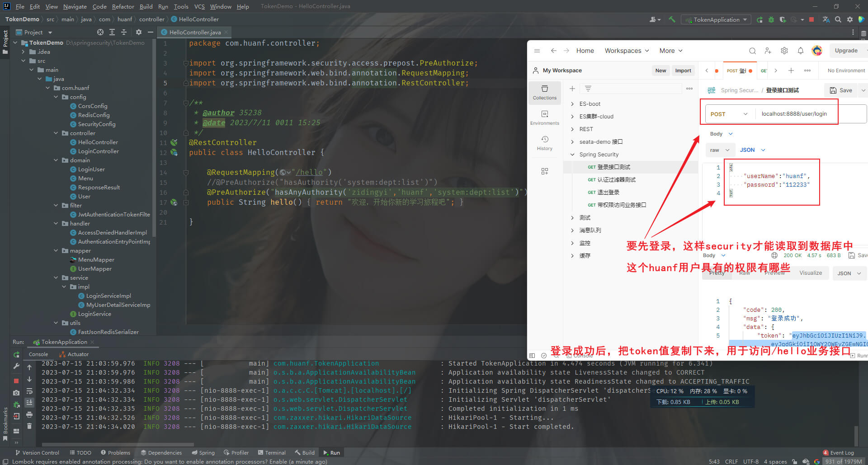
Task: Open Postman search magnifier icon
Action: pyautogui.click(x=752, y=51)
